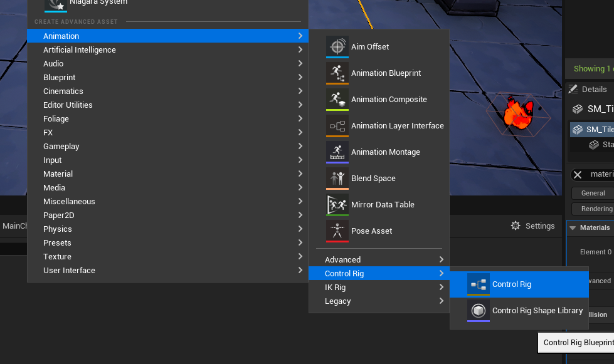Image resolution: width=614 pixels, height=364 pixels.
Task: Click the Animation Layer Interface icon
Action: click(x=337, y=126)
